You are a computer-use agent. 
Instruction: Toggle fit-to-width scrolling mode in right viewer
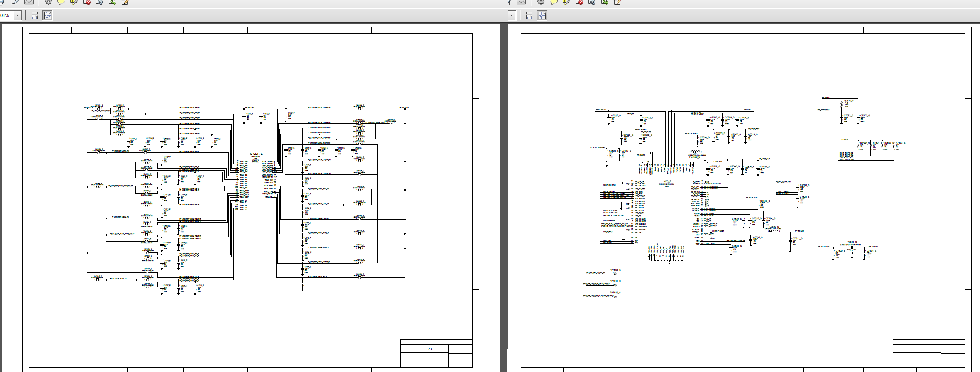click(529, 15)
